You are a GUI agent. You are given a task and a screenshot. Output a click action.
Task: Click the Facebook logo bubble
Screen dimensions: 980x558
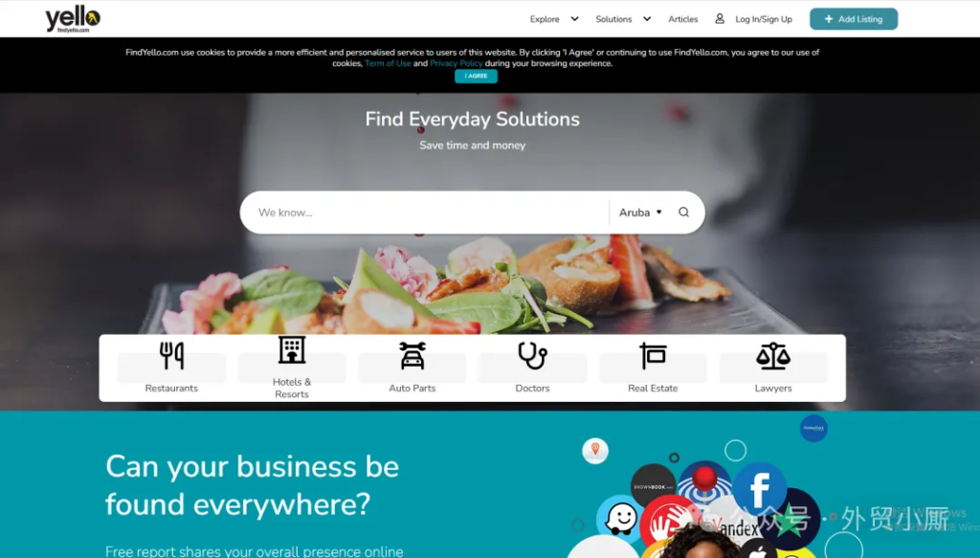pos(759,489)
